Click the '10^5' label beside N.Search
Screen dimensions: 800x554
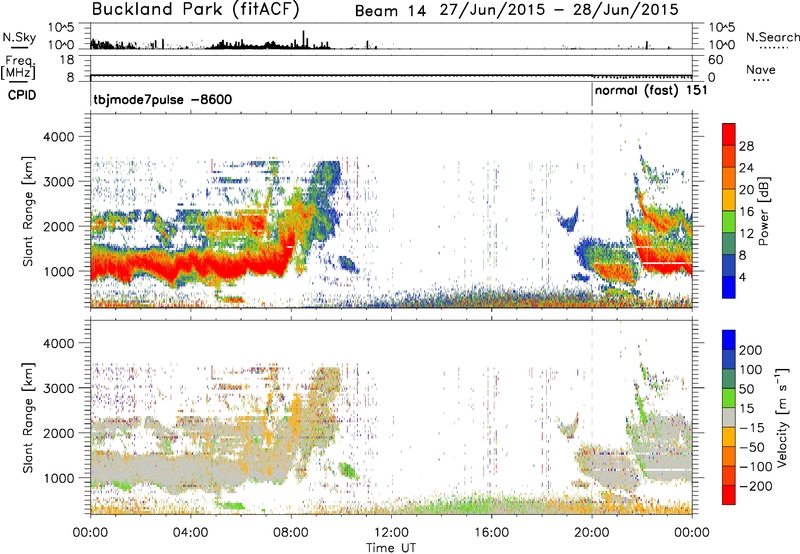[722, 27]
